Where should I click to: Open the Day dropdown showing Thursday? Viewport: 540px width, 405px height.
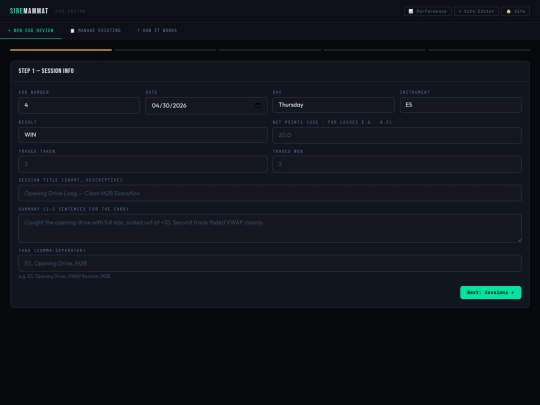[333, 105]
